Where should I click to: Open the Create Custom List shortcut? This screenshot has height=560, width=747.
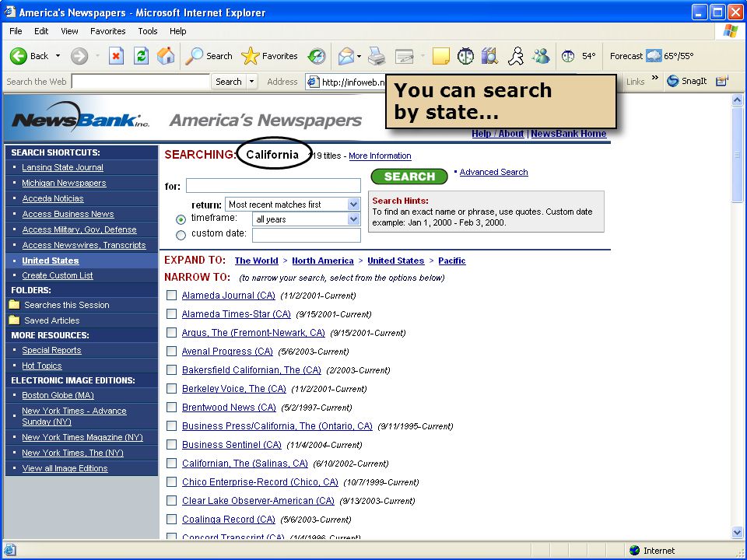click(57, 275)
